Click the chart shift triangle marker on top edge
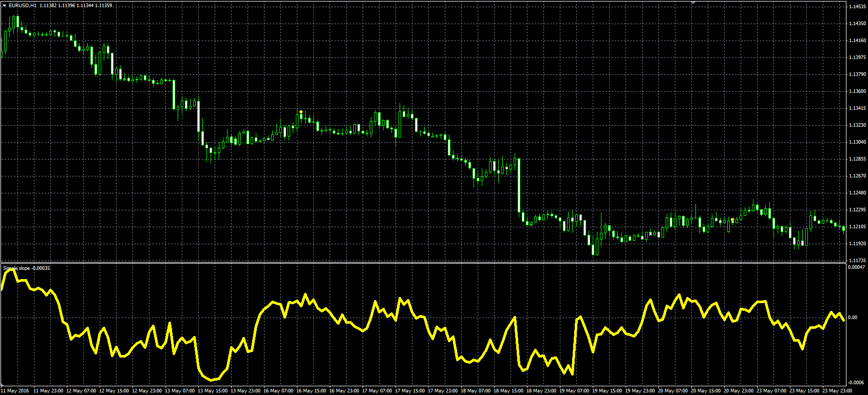868x395 pixels. pos(693,3)
